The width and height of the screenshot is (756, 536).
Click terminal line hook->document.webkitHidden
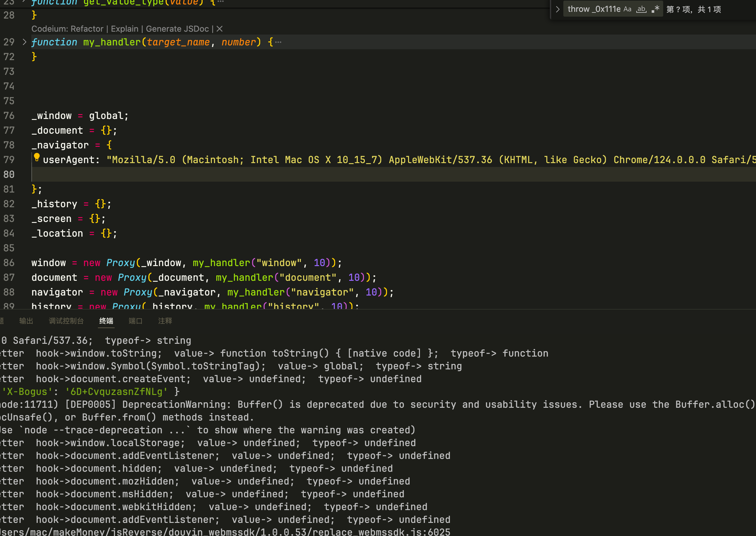(214, 507)
